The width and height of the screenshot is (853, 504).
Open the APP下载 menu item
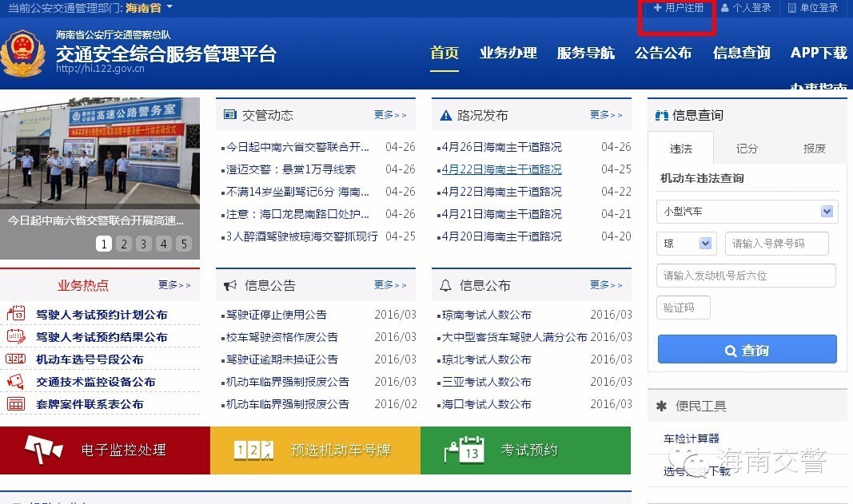pyautogui.click(x=819, y=54)
